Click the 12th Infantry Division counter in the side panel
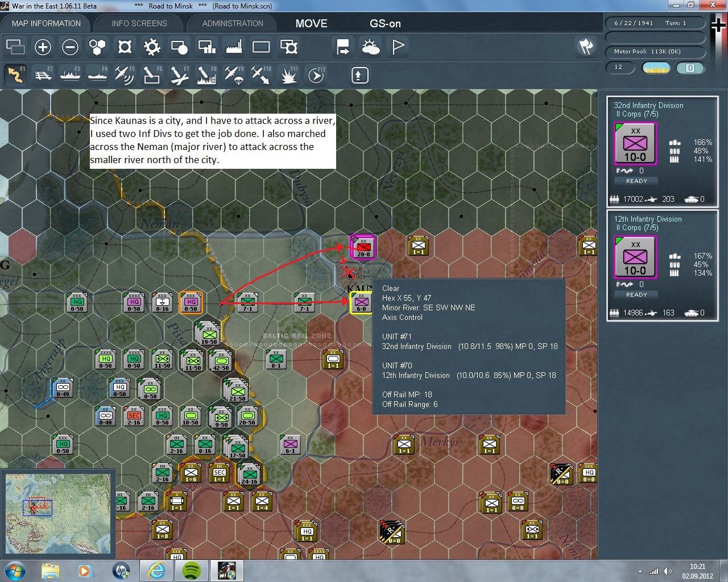Image resolution: width=728 pixels, height=582 pixels. (x=635, y=257)
